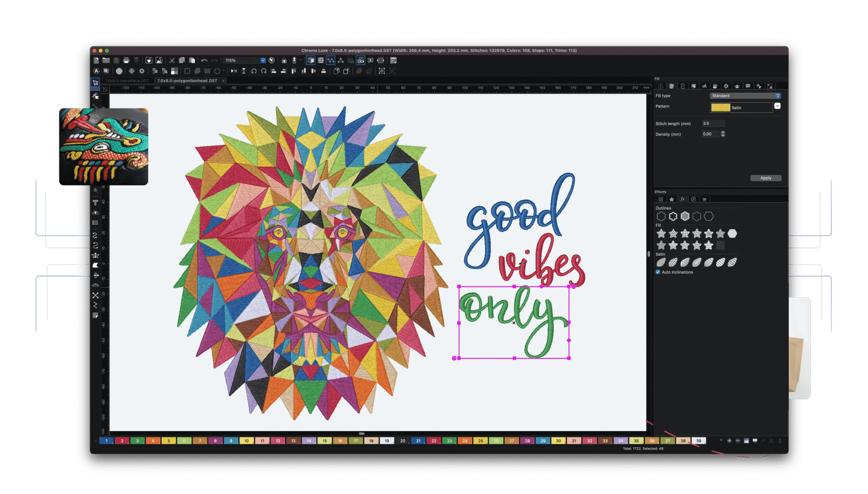Screen dimensions: 868x494
Task: Pick the first star fill effect
Action: coord(661,234)
